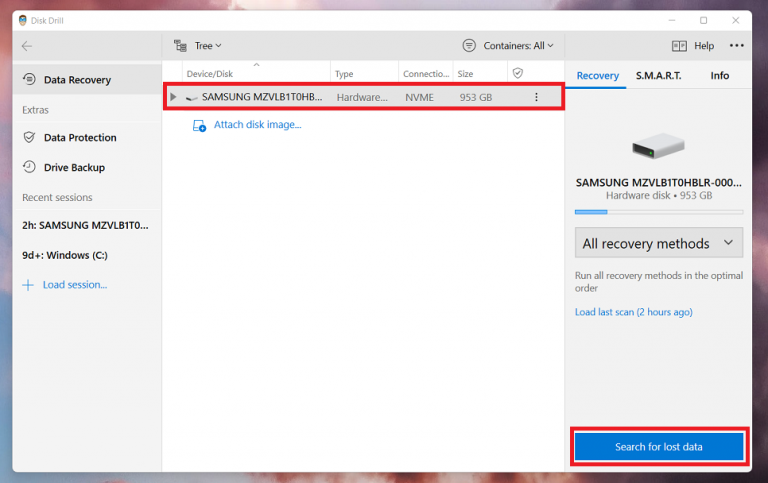
Task: Open the three-dot more options menu
Action: point(737,46)
